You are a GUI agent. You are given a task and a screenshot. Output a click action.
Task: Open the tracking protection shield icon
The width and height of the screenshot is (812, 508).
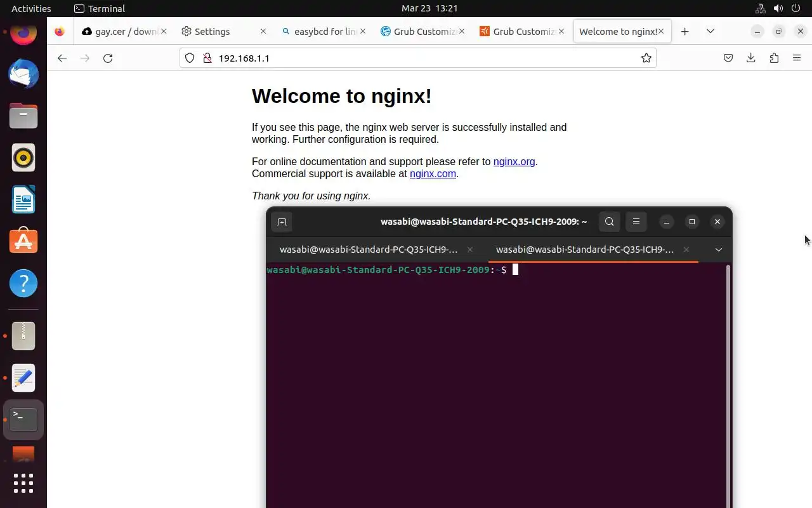coord(189,58)
